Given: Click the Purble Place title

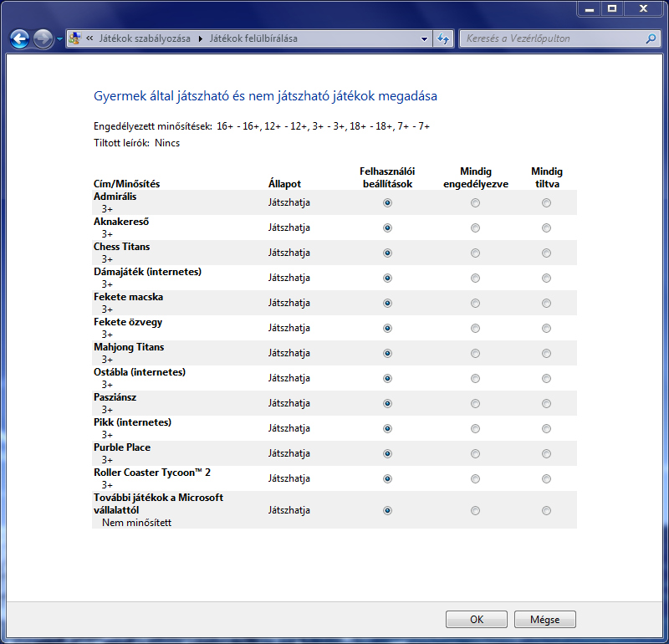Looking at the screenshot, I should tap(122, 447).
